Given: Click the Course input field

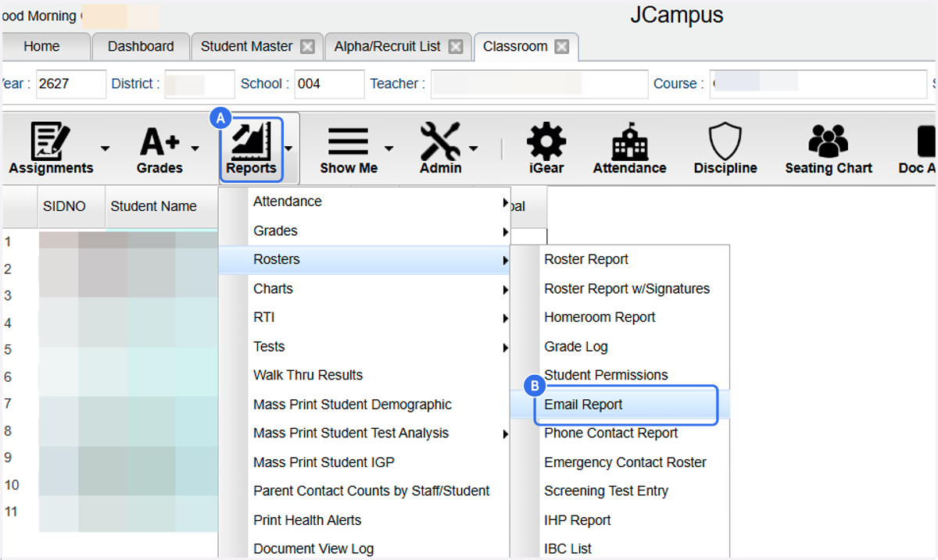Looking at the screenshot, I should coord(818,84).
